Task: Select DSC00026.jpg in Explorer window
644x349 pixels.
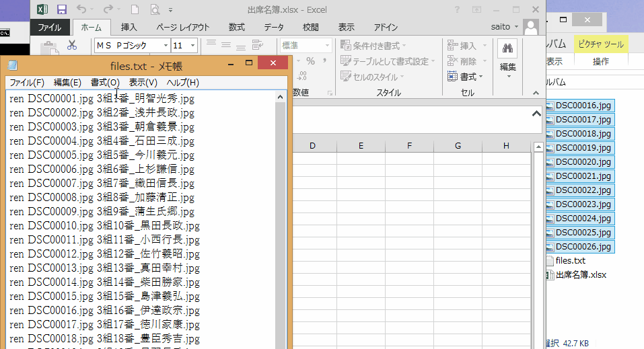Action: click(580, 247)
